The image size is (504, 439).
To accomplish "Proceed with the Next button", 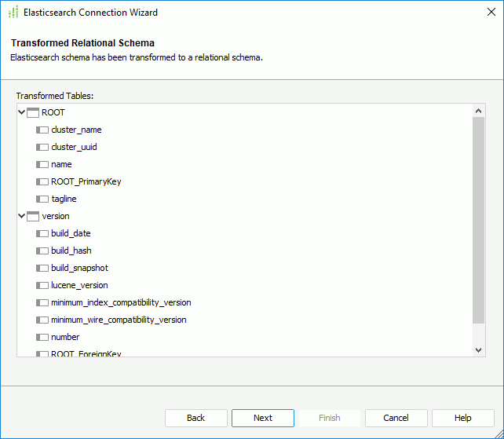I will coord(263,418).
